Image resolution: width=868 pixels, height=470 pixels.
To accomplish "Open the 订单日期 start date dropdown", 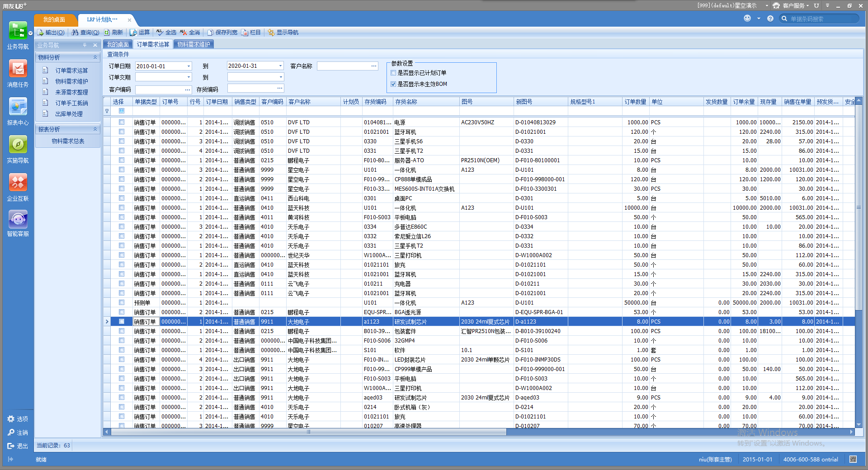I will point(189,66).
